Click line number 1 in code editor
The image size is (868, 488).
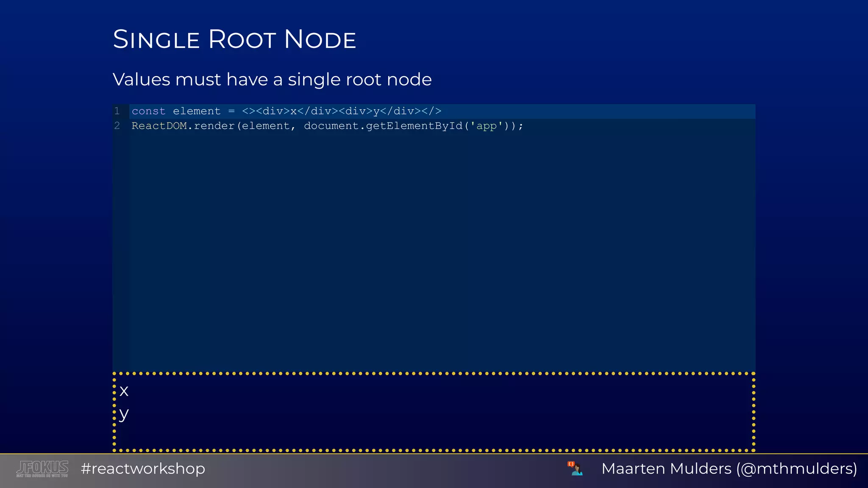[x=117, y=111]
